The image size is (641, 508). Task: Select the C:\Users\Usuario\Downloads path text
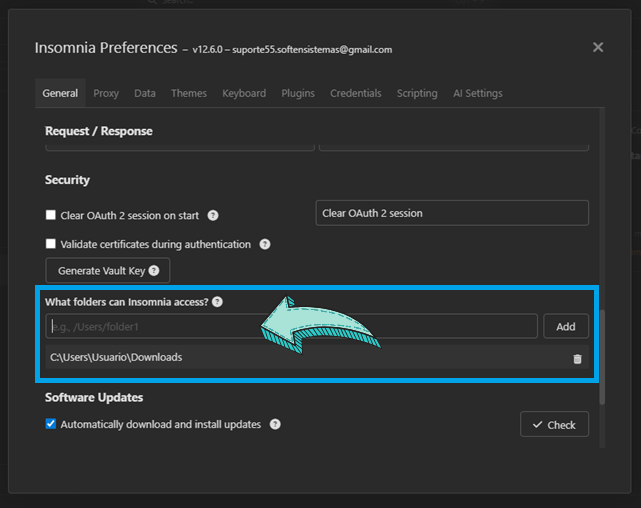pos(116,357)
